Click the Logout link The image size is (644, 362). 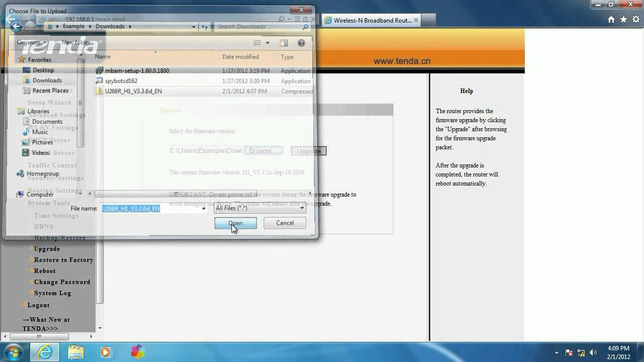(x=38, y=305)
